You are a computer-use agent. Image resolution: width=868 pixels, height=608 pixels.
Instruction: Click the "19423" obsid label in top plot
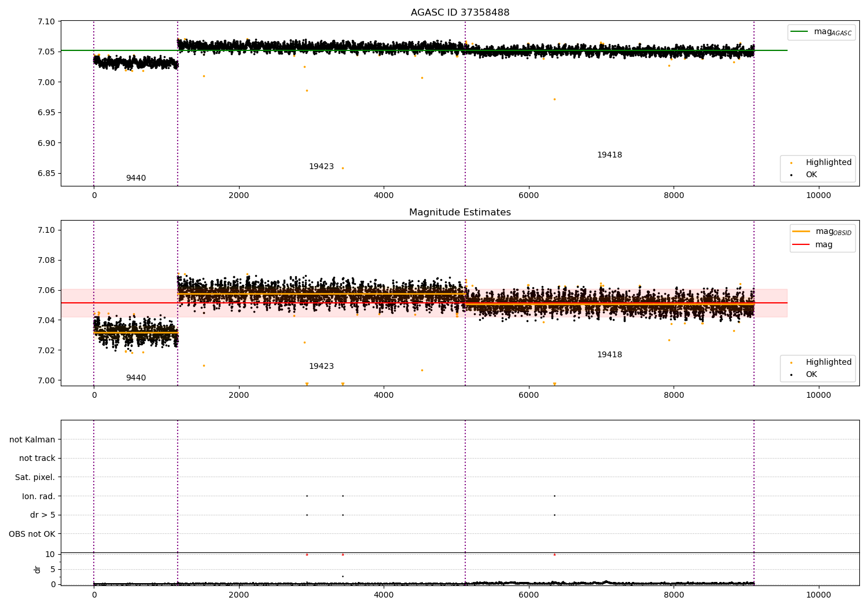321,166
